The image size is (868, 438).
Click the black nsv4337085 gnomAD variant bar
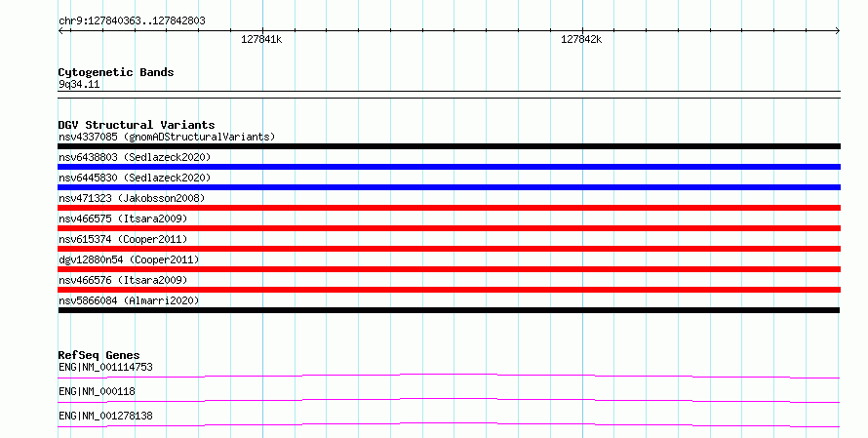pyautogui.click(x=449, y=146)
